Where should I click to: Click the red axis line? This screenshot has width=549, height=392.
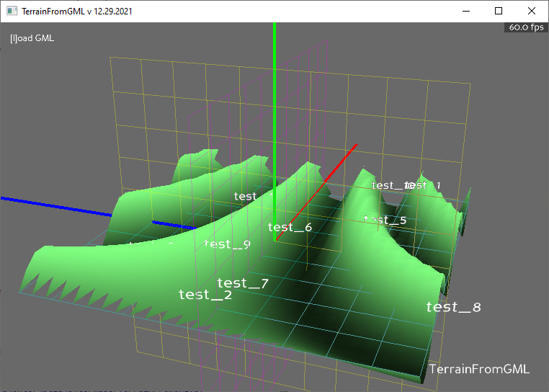pyautogui.click(x=339, y=166)
